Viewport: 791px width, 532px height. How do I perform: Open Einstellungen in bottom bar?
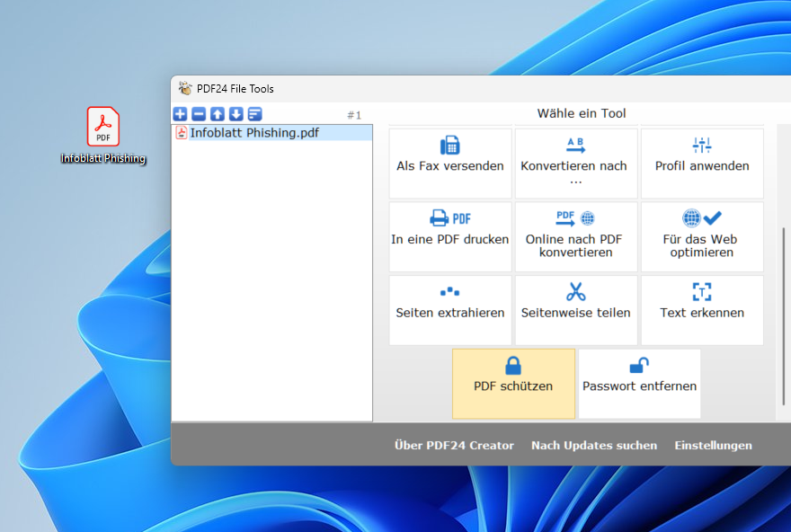point(714,445)
